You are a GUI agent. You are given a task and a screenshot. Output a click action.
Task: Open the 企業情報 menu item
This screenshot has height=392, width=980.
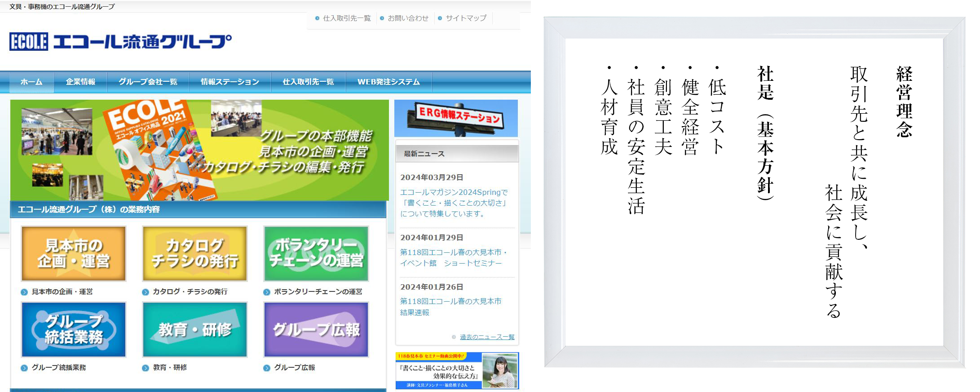[x=81, y=82]
